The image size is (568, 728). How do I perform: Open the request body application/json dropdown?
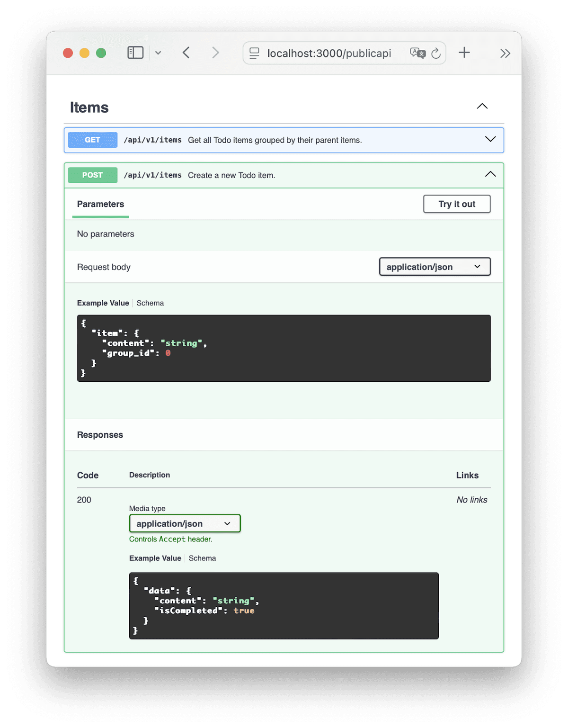(x=434, y=266)
